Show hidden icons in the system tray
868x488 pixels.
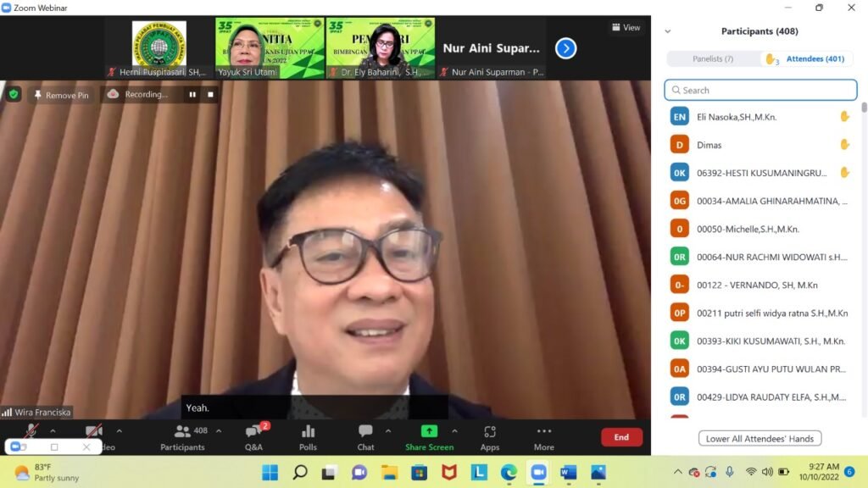click(677, 472)
